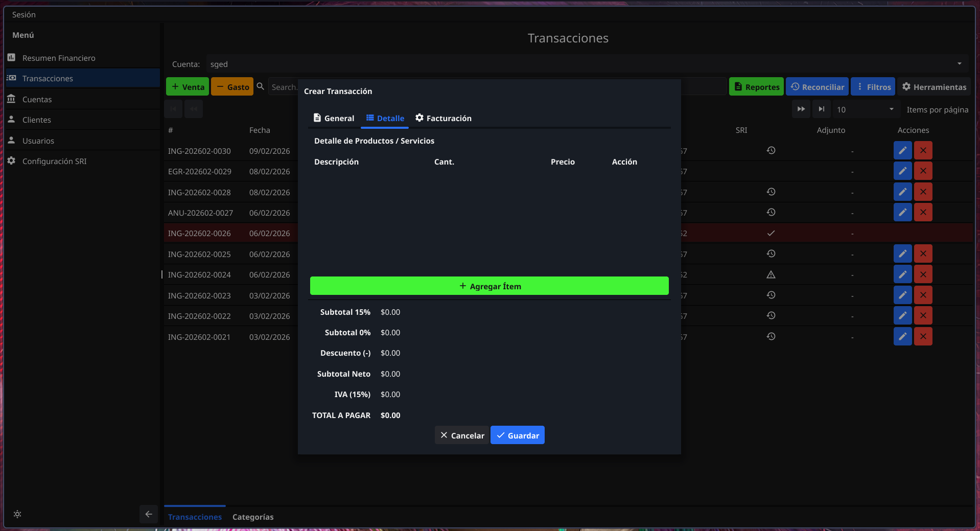Image resolution: width=980 pixels, height=531 pixels.
Task: Toggle the light/dark theme icon
Action: [x=17, y=514]
